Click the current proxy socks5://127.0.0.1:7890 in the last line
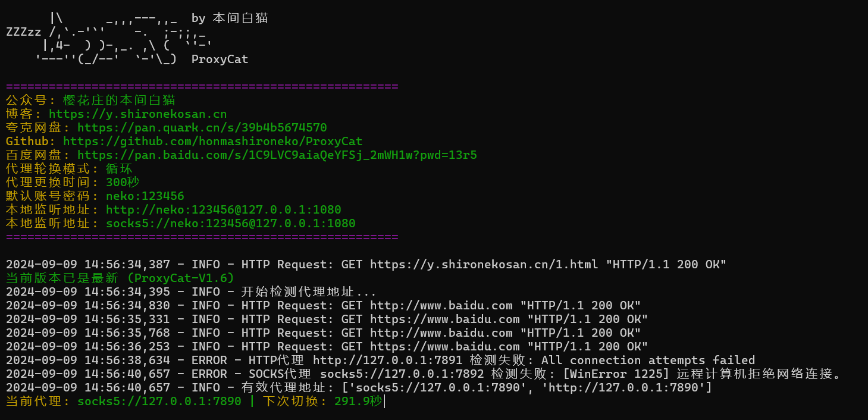The width and height of the screenshot is (868, 420). pos(159,402)
